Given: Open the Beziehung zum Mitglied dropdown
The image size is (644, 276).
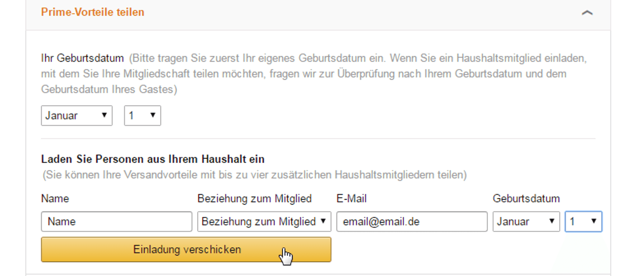Looking at the screenshot, I should pyautogui.click(x=264, y=221).
